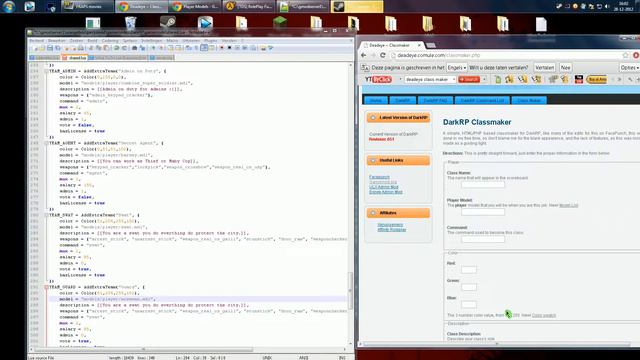The image size is (640, 360).
Task: Click the Notepad++ undo icon
Action: point(117,48)
